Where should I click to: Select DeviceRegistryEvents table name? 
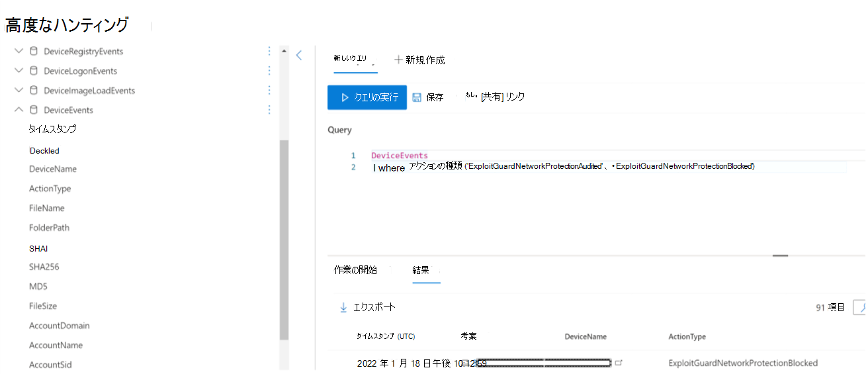pyautogui.click(x=83, y=51)
